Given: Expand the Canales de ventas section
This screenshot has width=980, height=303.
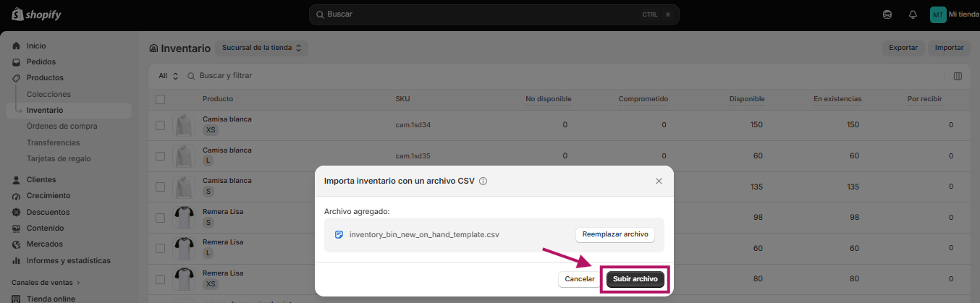Looking at the screenshot, I should pos(46,282).
